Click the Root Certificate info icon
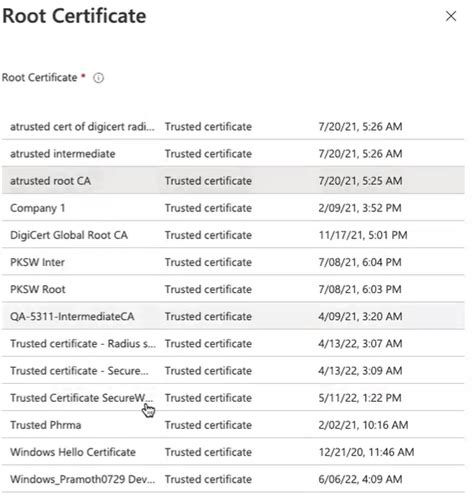Screen dimensions: 474x496 click(98, 78)
